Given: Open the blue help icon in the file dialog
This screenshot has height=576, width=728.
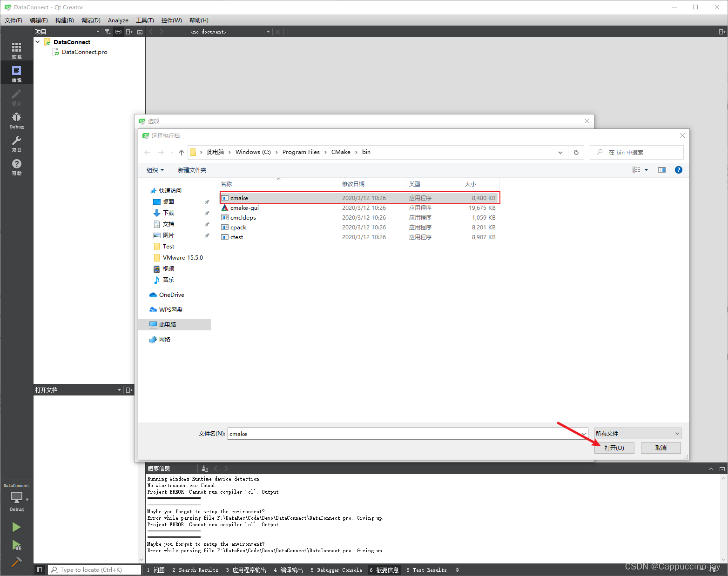Looking at the screenshot, I should [x=678, y=169].
